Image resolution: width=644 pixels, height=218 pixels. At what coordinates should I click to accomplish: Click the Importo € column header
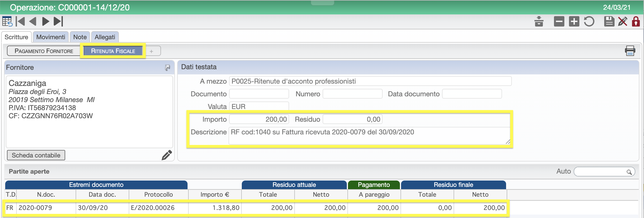click(215, 195)
